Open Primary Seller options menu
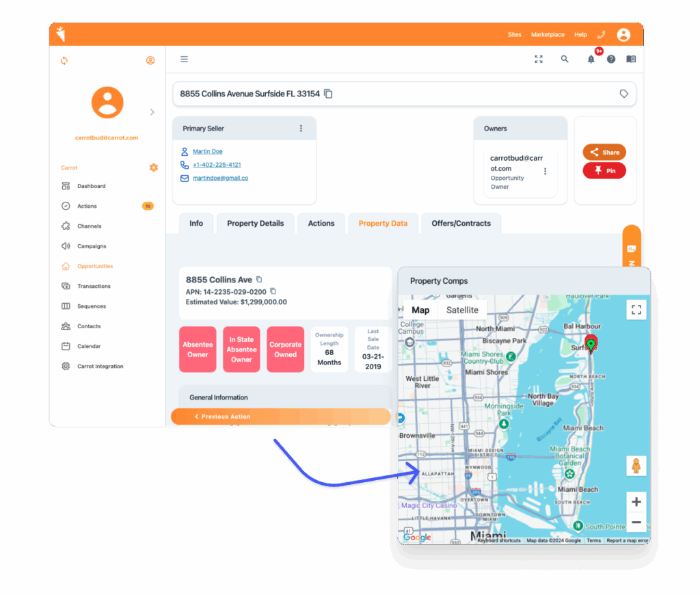 click(x=301, y=129)
